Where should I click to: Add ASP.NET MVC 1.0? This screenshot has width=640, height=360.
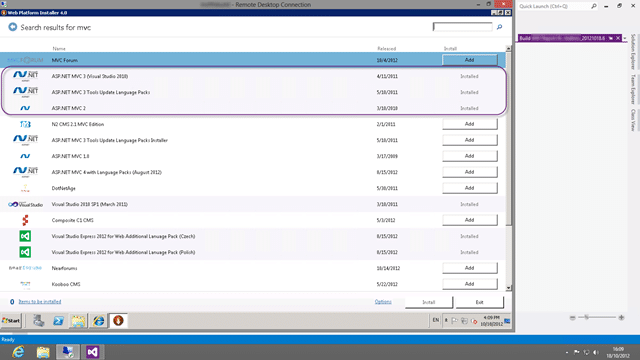pos(470,156)
